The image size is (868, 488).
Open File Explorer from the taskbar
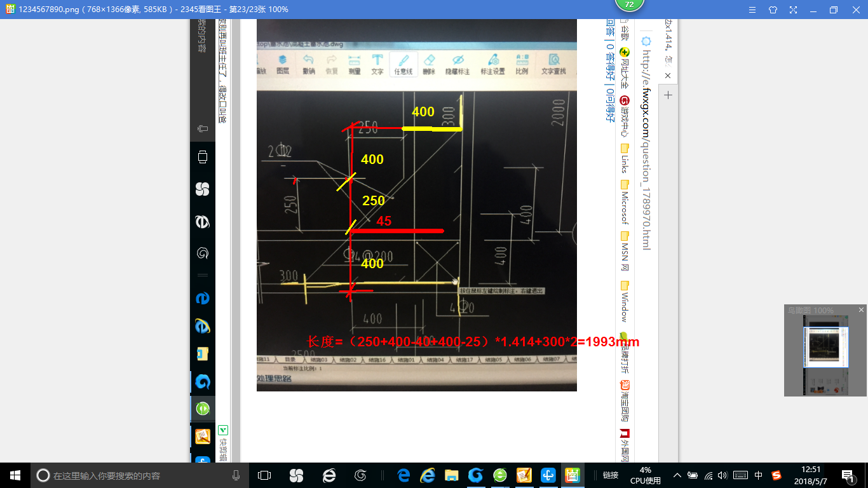(452, 475)
